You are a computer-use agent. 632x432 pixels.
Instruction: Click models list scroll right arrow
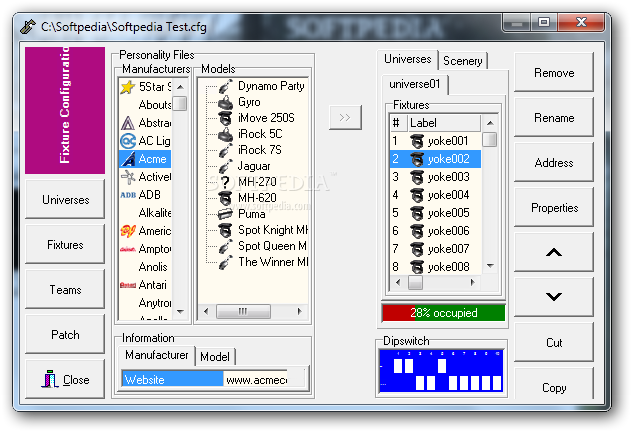pos(299,311)
